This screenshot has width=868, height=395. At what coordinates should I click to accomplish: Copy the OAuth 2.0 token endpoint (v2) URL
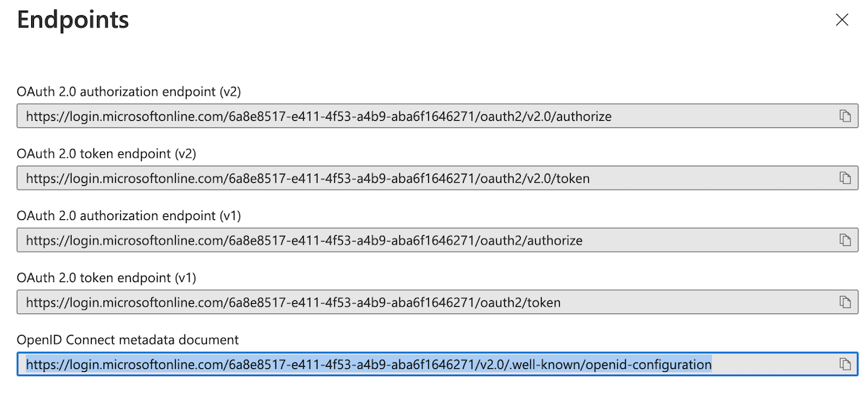click(x=844, y=178)
